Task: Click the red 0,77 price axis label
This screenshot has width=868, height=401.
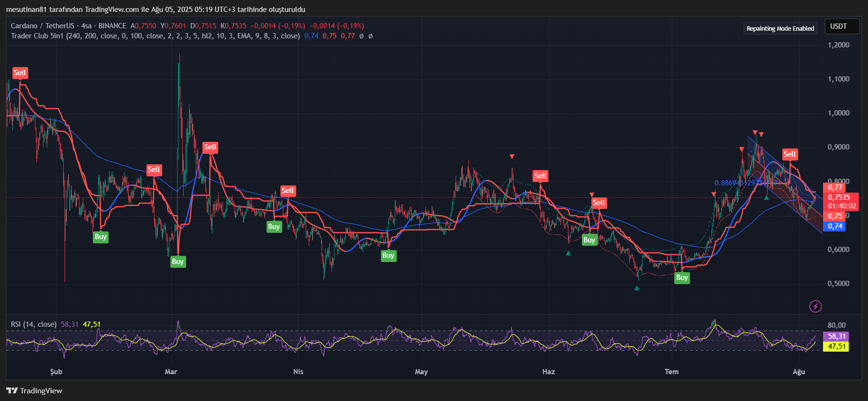Action: point(835,187)
